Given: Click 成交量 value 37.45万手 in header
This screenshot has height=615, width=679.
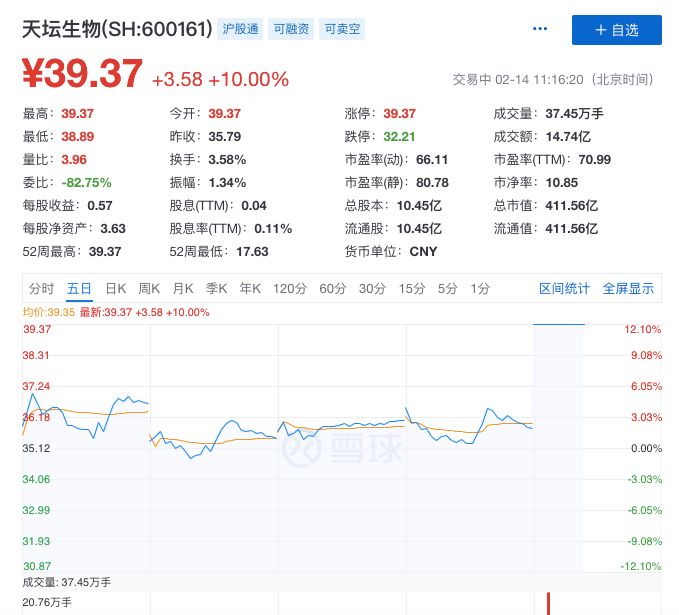Looking at the screenshot, I should pos(574,114).
